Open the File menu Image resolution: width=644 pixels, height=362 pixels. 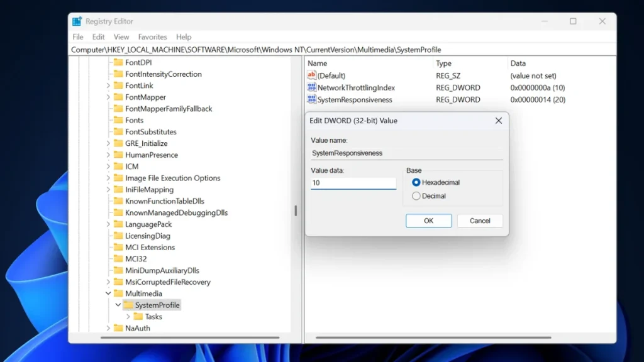click(77, 37)
